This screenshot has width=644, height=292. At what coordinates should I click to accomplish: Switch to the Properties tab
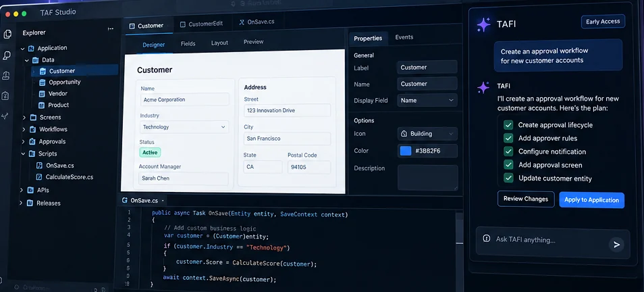click(368, 39)
